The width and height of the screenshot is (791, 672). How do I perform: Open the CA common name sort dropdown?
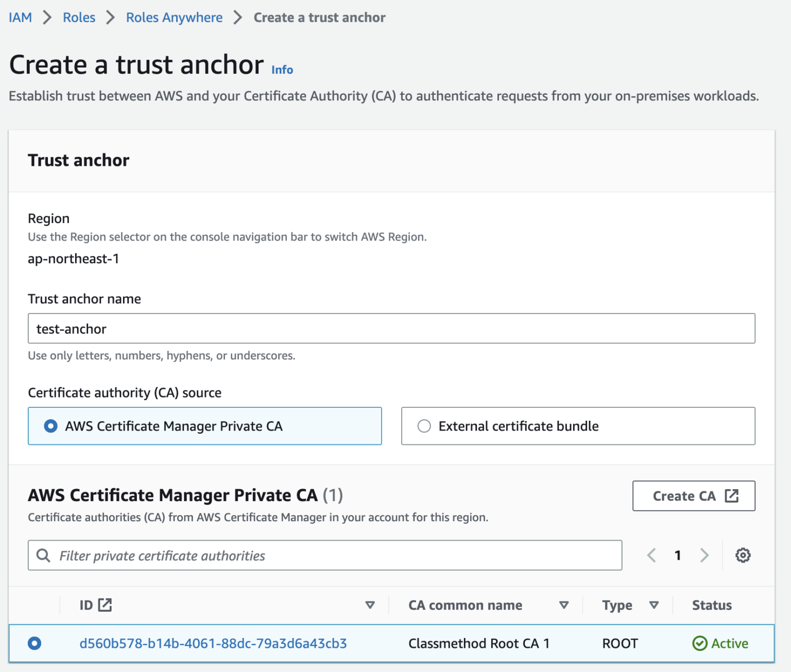coord(564,605)
